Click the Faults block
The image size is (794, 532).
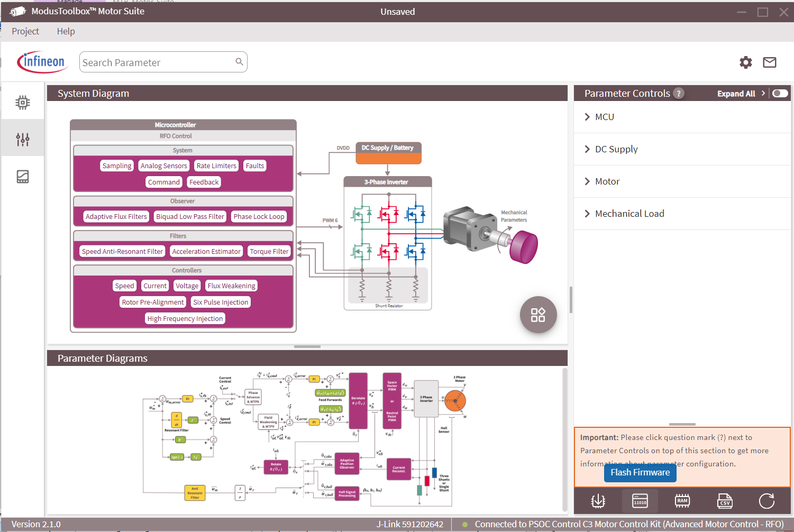click(x=254, y=166)
